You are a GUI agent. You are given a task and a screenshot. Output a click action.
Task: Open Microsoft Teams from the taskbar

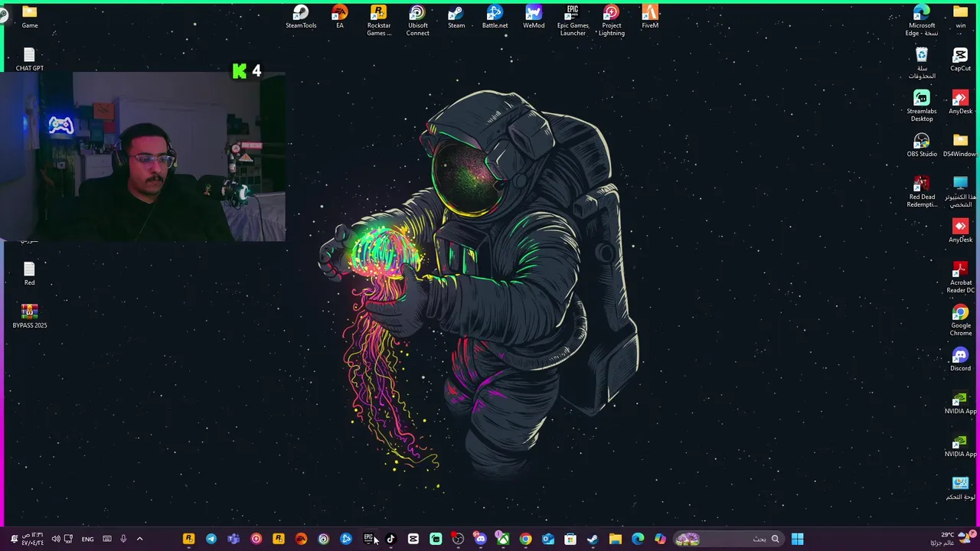pyautogui.click(x=234, y=539)
